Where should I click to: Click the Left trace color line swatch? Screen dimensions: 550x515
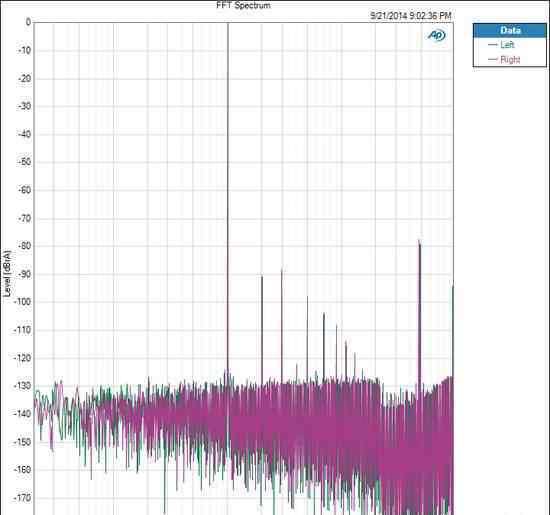tap(493, 45)
